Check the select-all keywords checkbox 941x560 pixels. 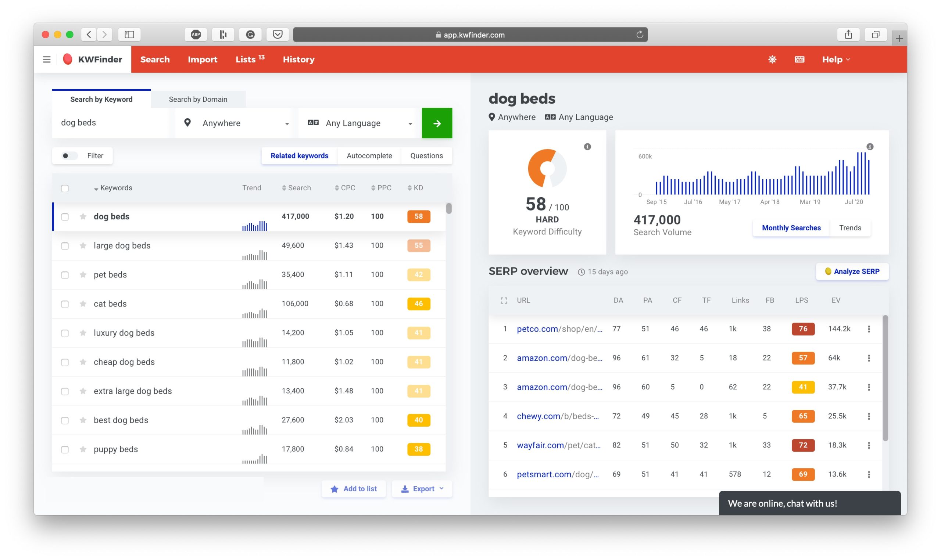[x=65, y=188]
